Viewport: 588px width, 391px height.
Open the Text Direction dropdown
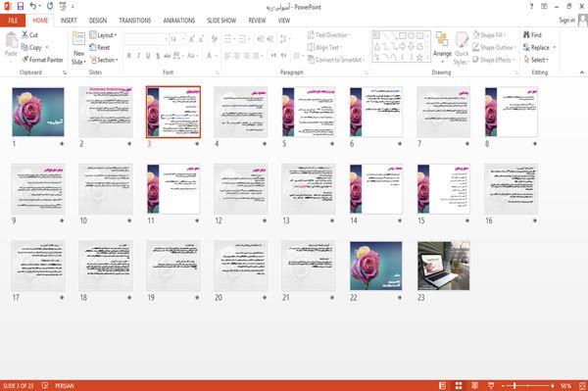point(329,35)
